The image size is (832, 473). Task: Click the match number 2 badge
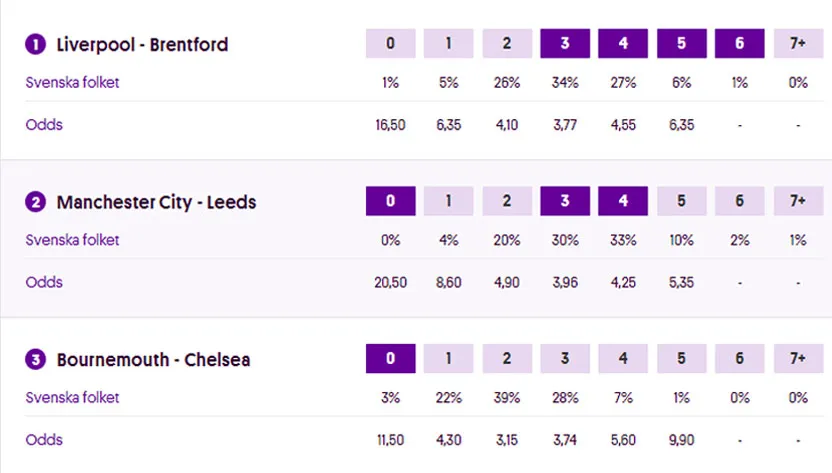(x=36, y=203)
